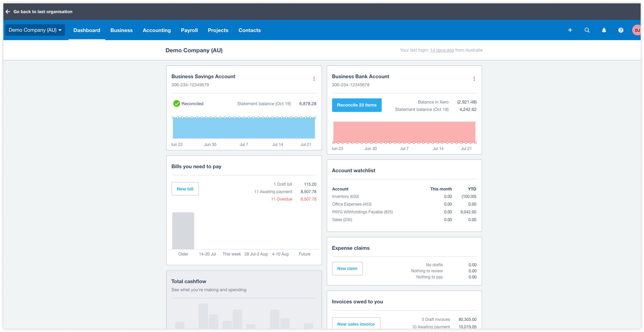The height and width of the screenshot is (332, 644).
Task: Open the Payroll menu
Action: (189, 30)
